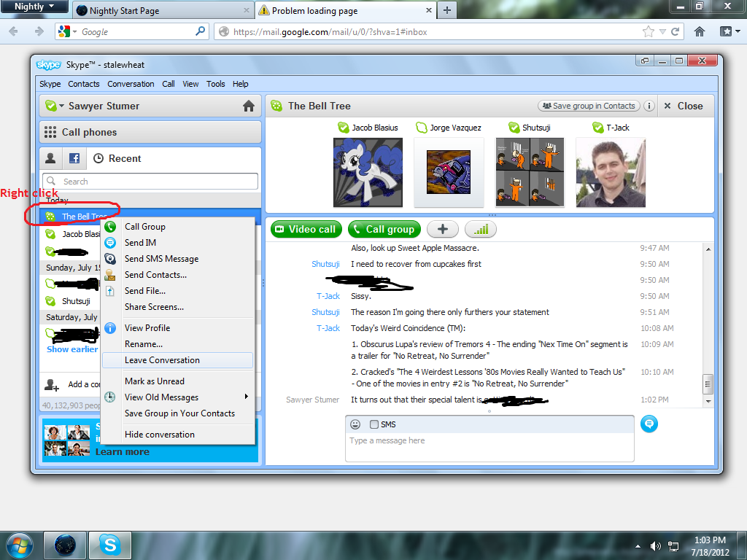Click the Send Contacts icon
Screen dimensions: 747x560
pyautogui.click(x=110, y=275)
